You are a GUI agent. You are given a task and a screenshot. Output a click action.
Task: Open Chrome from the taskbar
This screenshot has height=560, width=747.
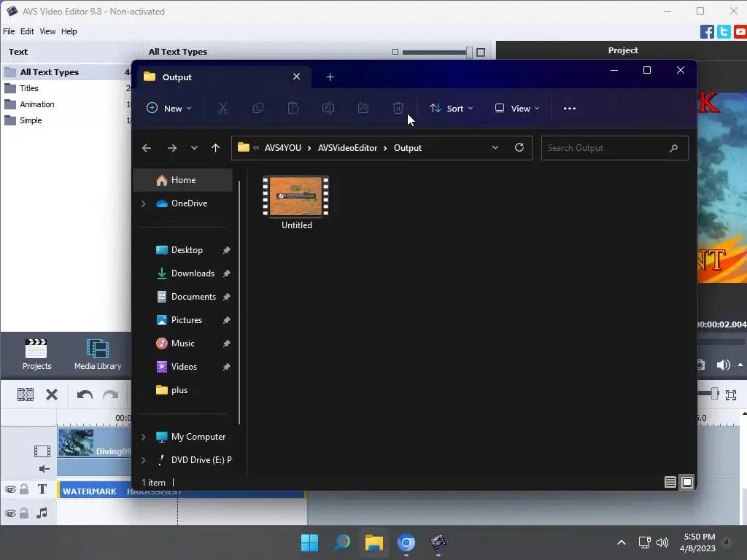[x=406, y=542]
